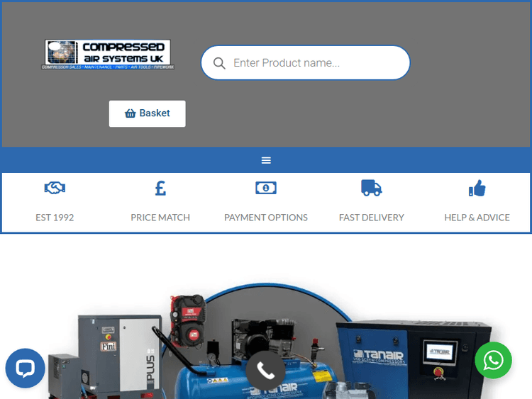
Task: Click the EST 1992 label
Action: coord(55,218)
